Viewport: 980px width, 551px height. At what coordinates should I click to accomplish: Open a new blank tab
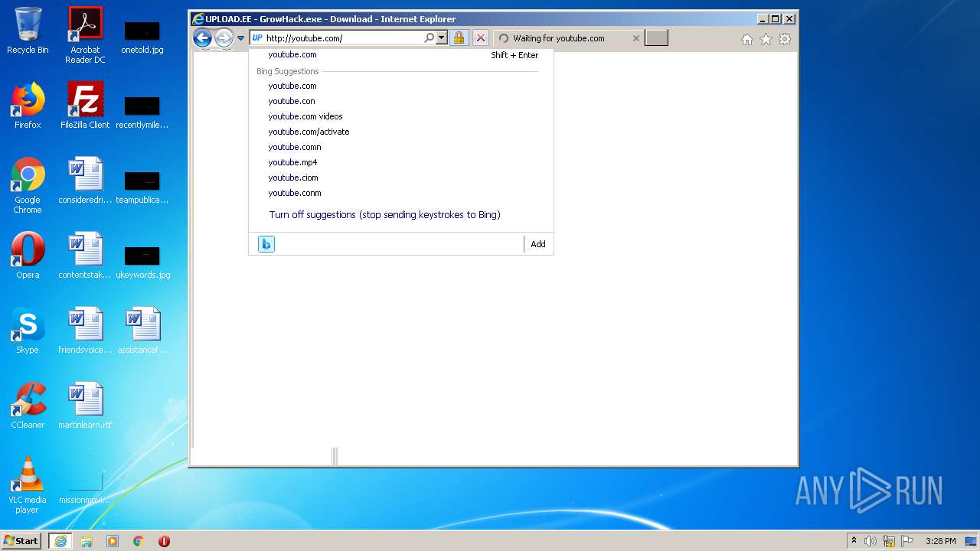pyautogui.click(x=656, y=38)
